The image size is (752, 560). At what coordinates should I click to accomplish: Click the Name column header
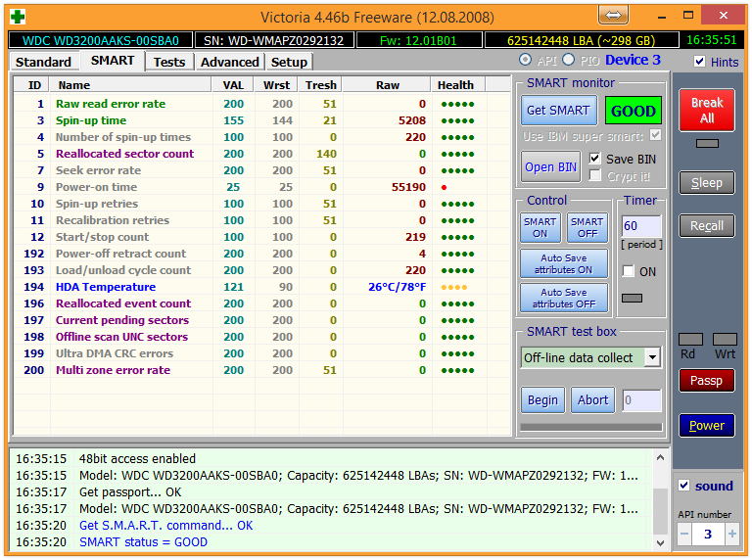click(x=130, y=85)
